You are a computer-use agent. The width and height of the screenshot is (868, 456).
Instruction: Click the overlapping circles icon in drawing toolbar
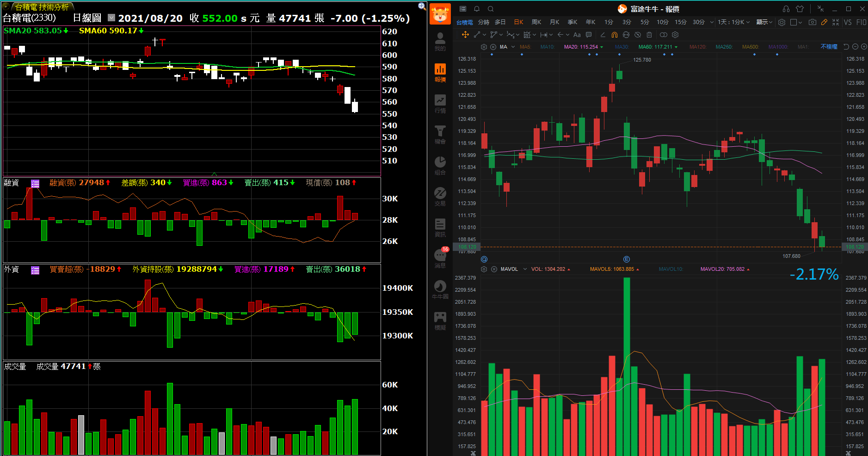[x=664, y=35]
